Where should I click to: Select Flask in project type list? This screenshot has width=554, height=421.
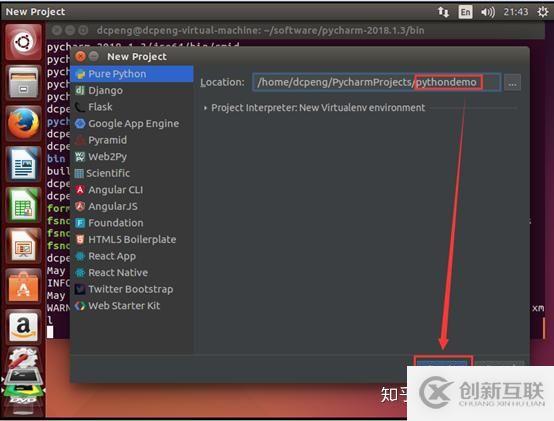pos(132,107)
